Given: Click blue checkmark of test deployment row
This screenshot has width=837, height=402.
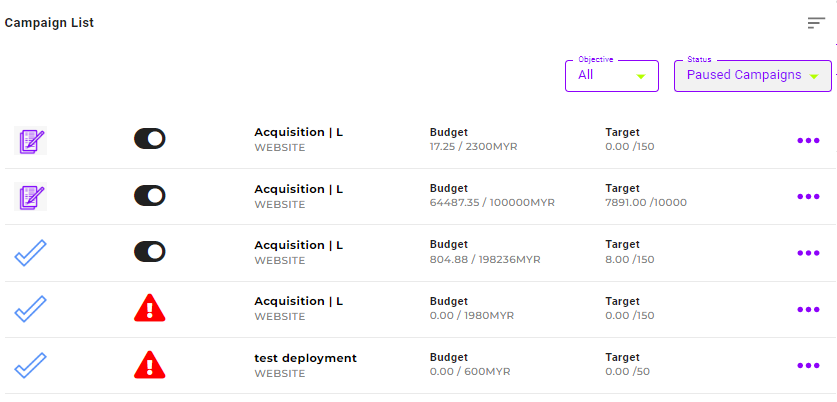Looking at the screenshot, I should pos(30,366).
